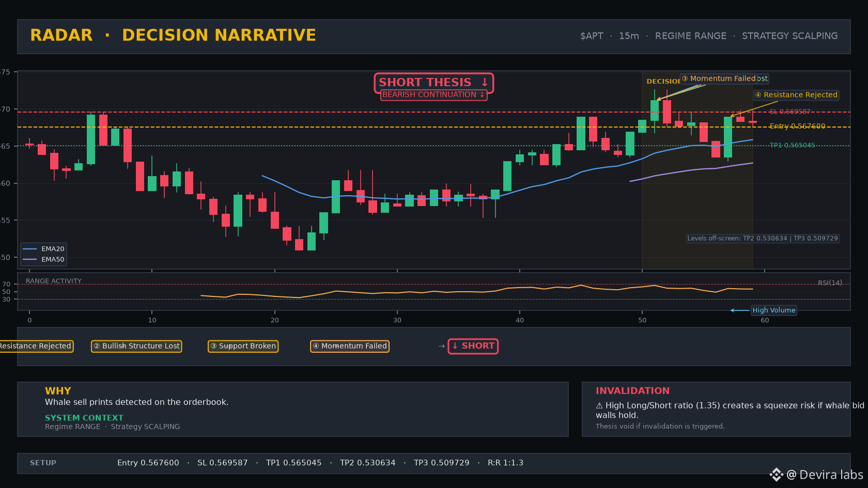Click the High Volume label under the chart

pyautogui.click(x=773, y=310)
